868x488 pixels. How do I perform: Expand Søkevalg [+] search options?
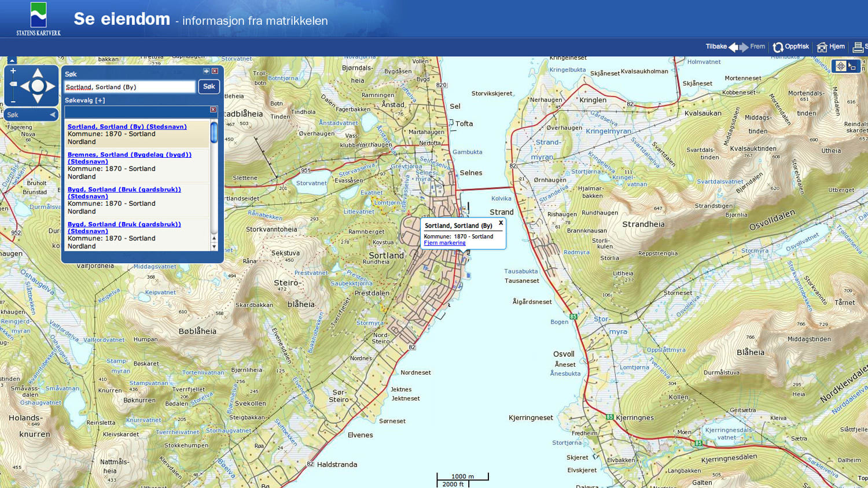click(x=85, y=100)
